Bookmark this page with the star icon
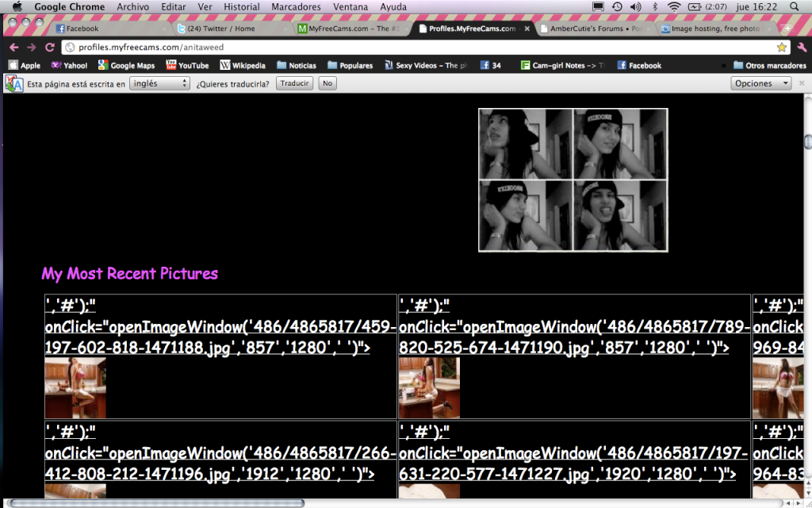812x508 pixels. pos(781,47)
